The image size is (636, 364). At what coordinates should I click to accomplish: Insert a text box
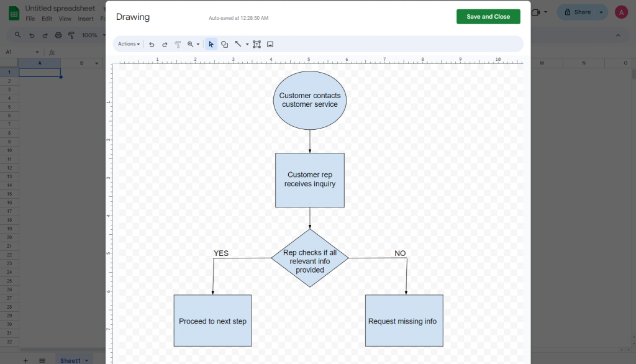click(257, 44)
